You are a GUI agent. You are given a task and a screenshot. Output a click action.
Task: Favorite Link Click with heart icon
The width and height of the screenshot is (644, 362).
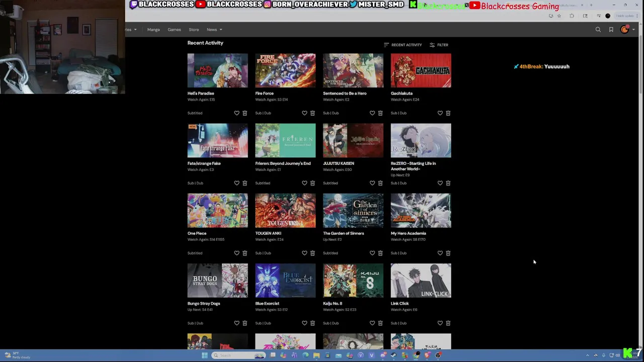[x=440, y=323]
